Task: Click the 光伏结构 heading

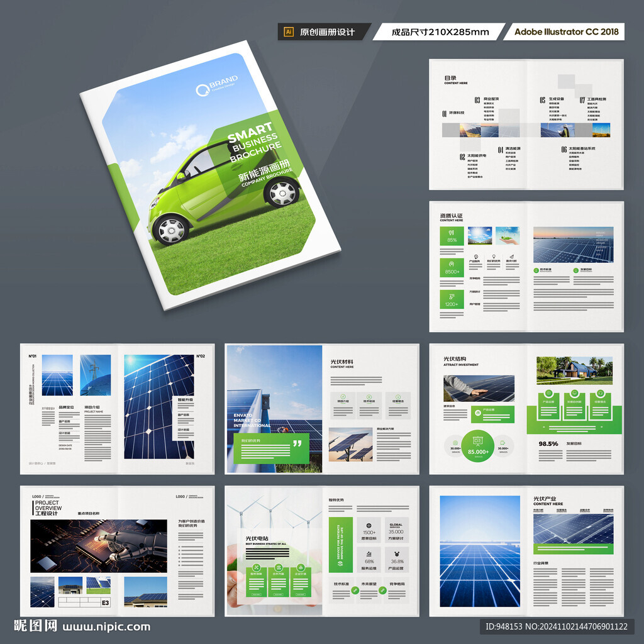Action: point(455,359)
